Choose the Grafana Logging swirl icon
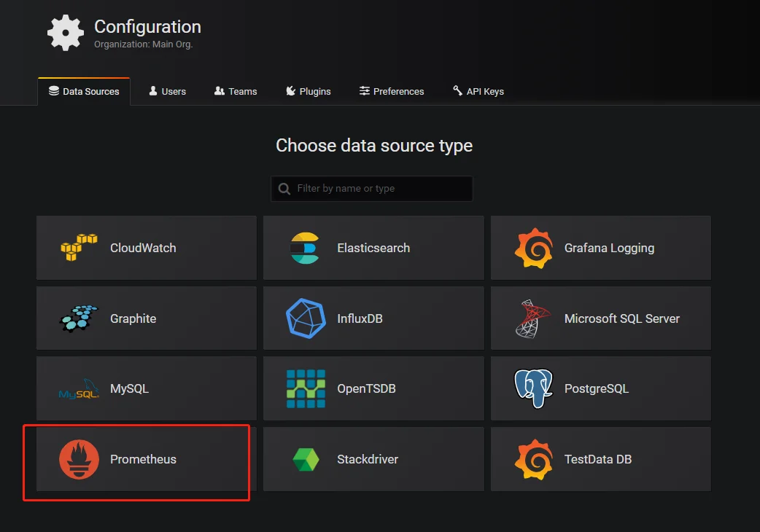Screen dimensions: 760x532 534,248
